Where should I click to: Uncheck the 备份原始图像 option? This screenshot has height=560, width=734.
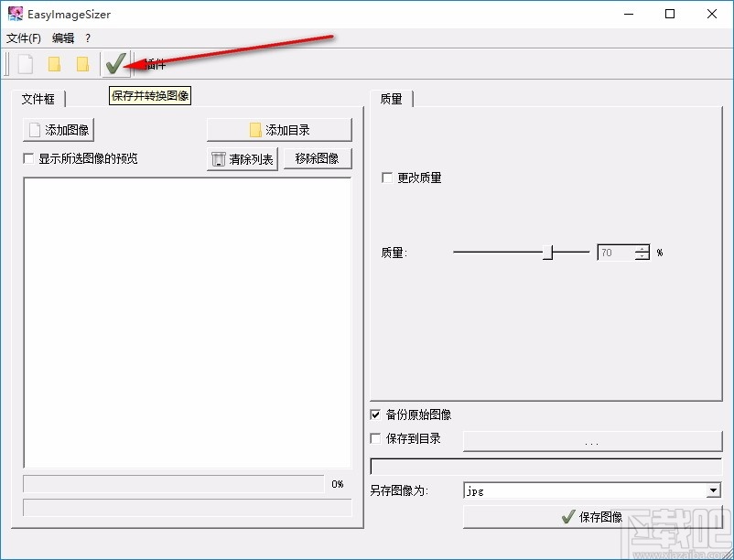point(374,415)
